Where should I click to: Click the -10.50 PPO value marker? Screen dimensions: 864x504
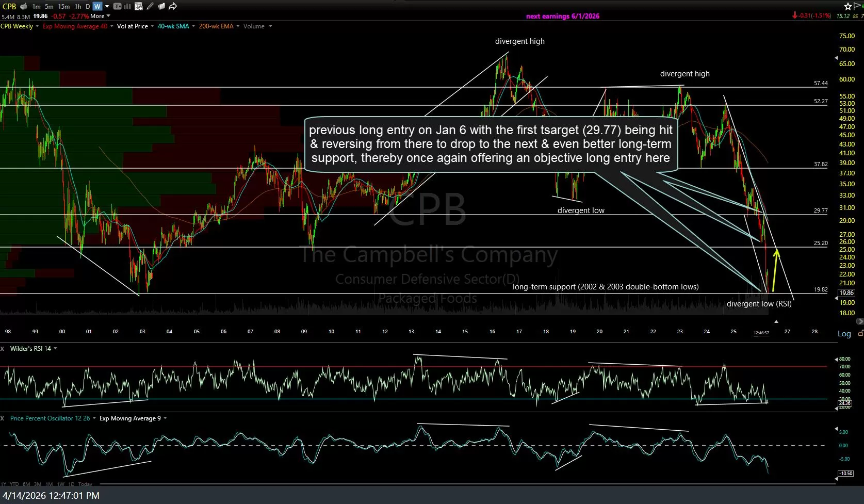pos(846,474)
